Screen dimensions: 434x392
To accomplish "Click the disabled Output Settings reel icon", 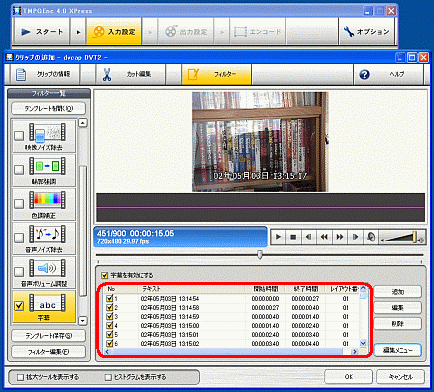I will [171, 32].
